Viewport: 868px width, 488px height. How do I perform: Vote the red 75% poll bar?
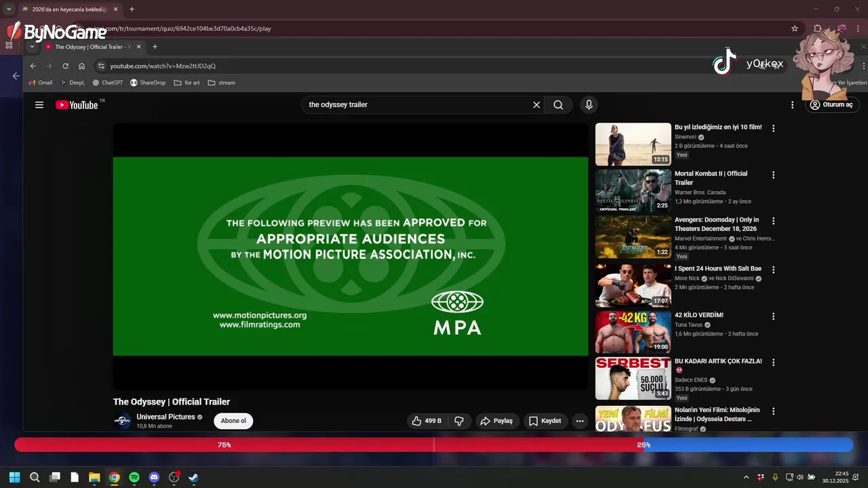pos(224,445)
